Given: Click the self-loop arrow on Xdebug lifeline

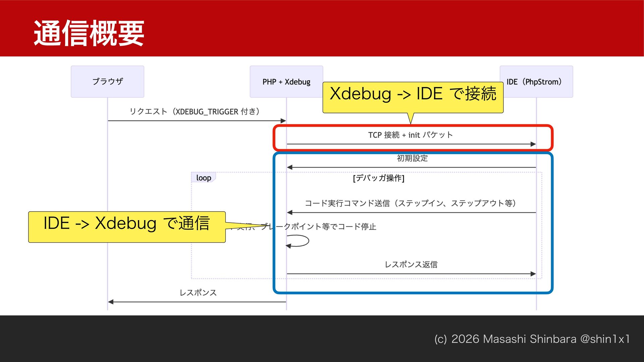Looking at the screenshot, I should (x=299, y=241).
